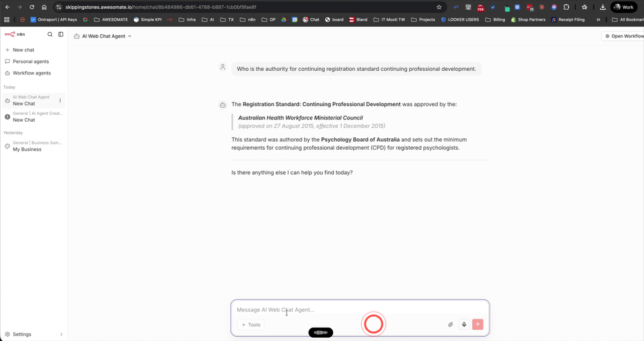This screenshot has width=644, height=341.
Task: Click the voice waveform recording pill
Action: [320, 332]
